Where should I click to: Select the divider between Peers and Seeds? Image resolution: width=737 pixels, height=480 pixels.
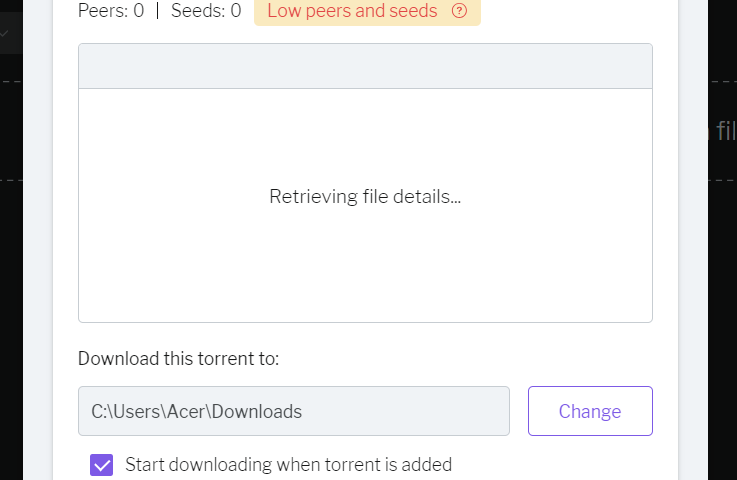(x=157, y=10)
